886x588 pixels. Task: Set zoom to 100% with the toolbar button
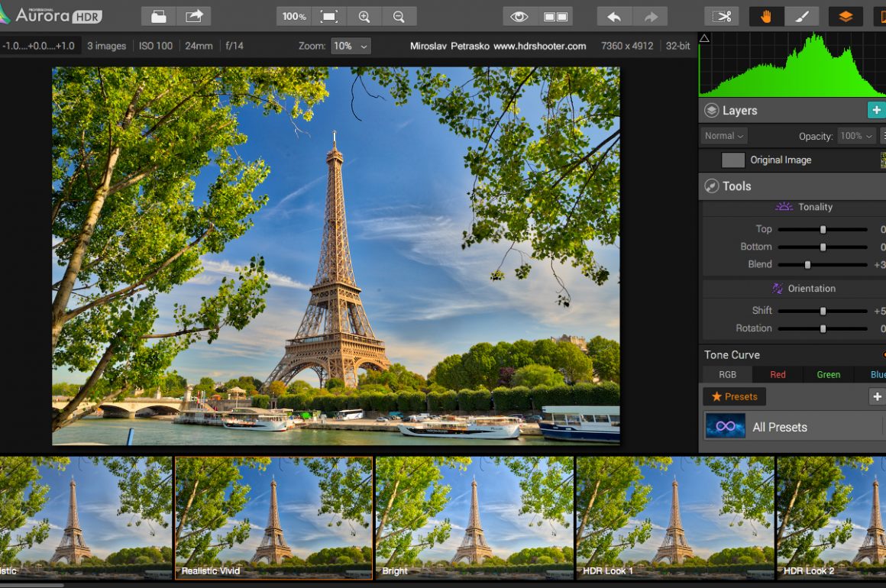[294, 16]
